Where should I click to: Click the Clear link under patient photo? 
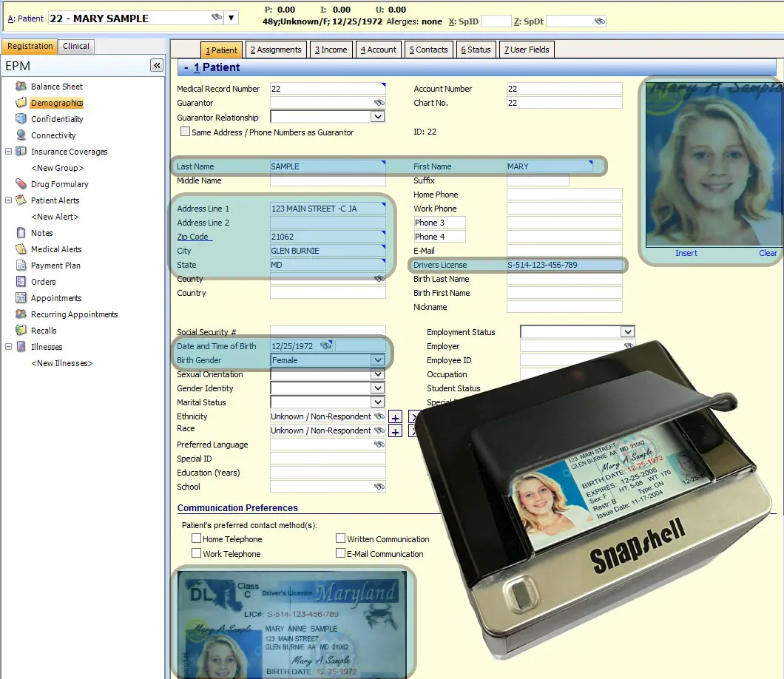[x=768, y=253]
